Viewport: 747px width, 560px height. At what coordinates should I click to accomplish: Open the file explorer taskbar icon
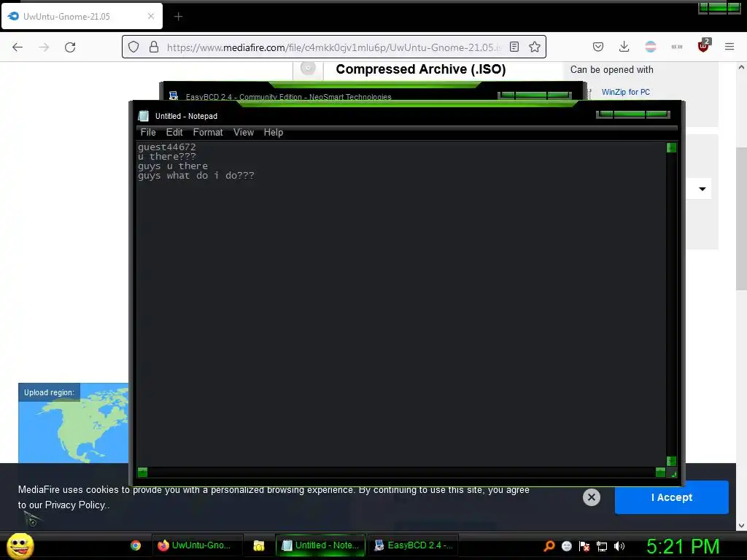pyautogui.click(x=259, y=545)
